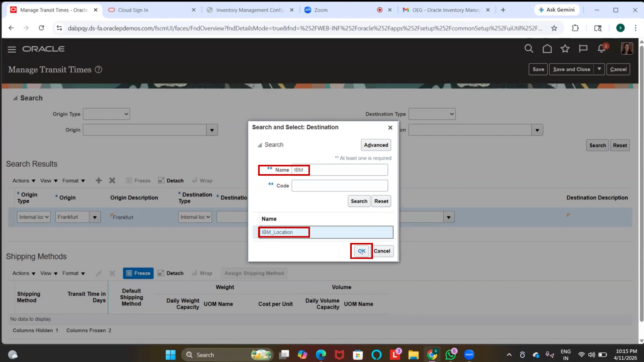The image size is (644, 362).
Task: Open the Actions menu in Shipping Methods
Action: [24, 273]
